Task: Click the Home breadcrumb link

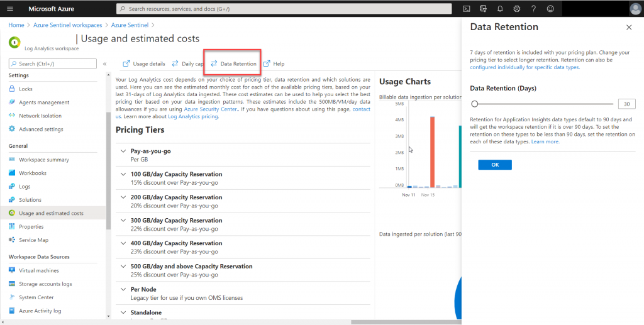Action: (16, 25)
